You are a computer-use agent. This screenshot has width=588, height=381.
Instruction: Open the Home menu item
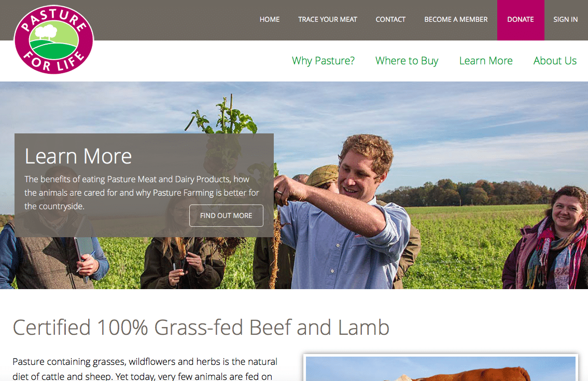[x=270, y=20]
